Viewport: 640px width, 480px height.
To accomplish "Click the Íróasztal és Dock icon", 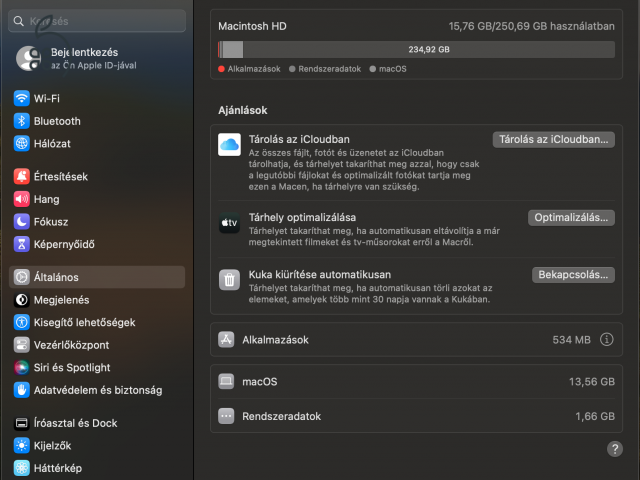I will pos(22,423).
